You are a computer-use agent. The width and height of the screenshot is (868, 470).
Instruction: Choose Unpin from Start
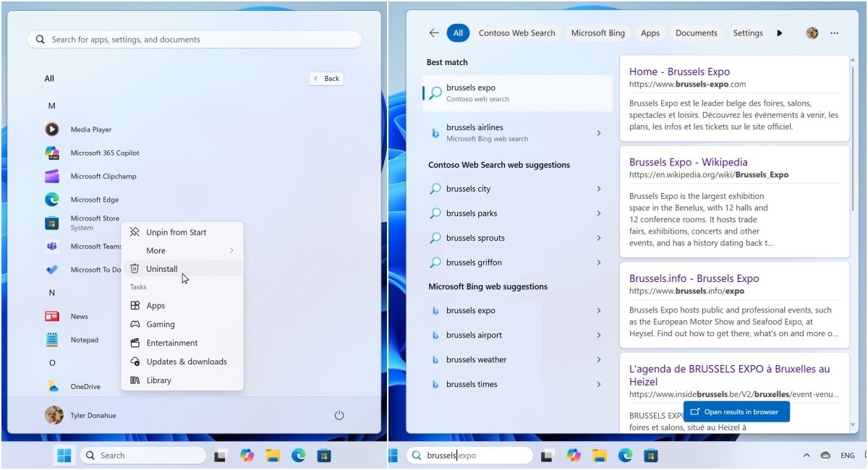pos(176,232)
